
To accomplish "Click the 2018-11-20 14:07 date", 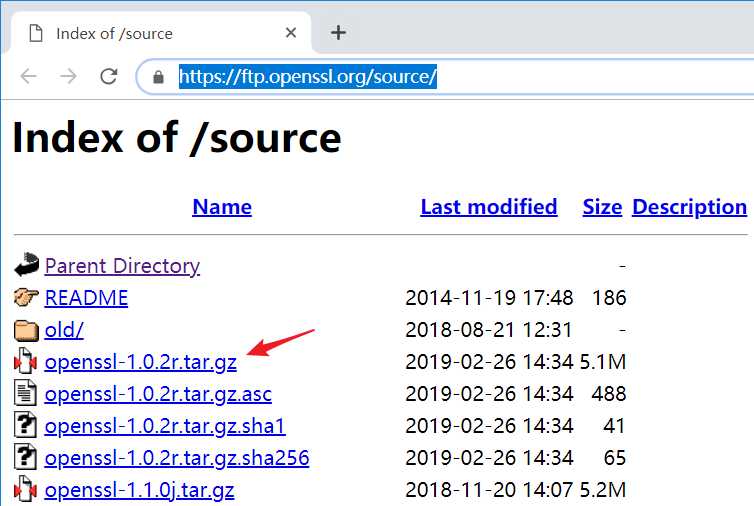I will pos(489,490).
